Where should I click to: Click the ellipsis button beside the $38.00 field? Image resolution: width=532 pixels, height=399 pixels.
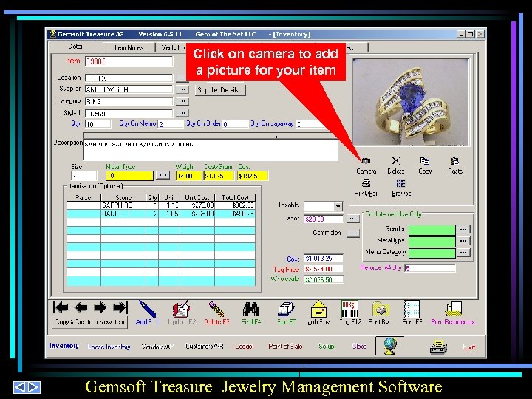[x=353, y=219]
